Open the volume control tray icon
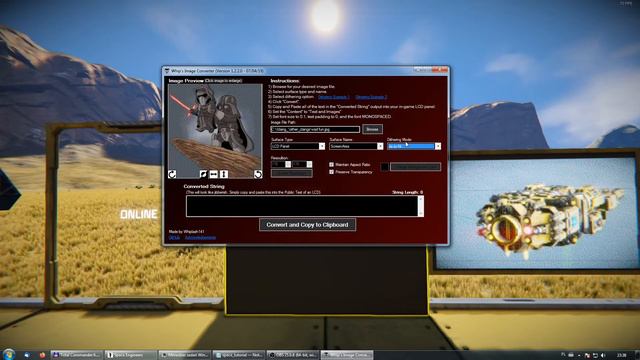 tap(603, 356)
